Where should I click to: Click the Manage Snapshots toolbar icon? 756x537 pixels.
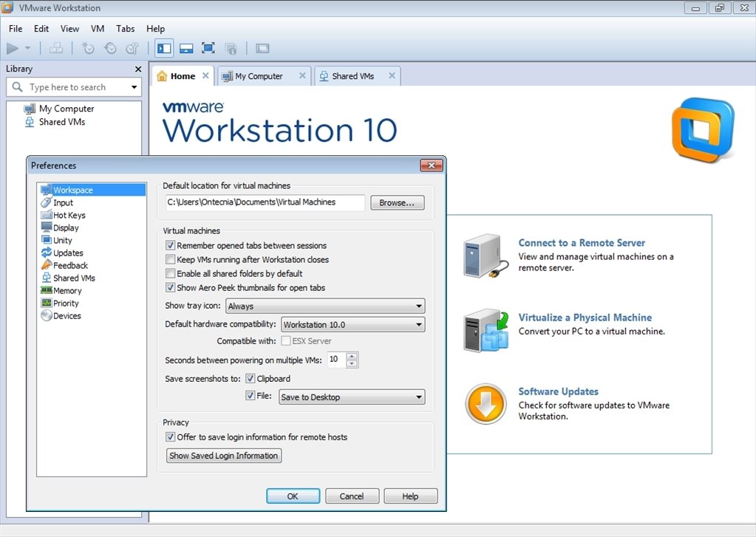pyautogui.click(x=132, y=48)
